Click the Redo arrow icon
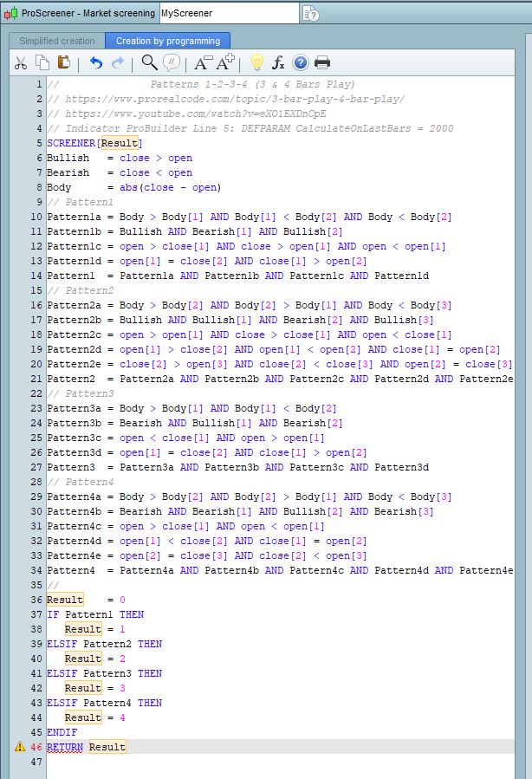 (x=118, y=62)
